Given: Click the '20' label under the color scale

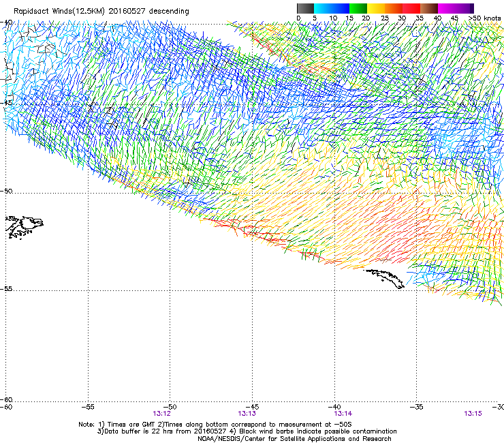Looking at the screenshot, I should pos(366,18).
